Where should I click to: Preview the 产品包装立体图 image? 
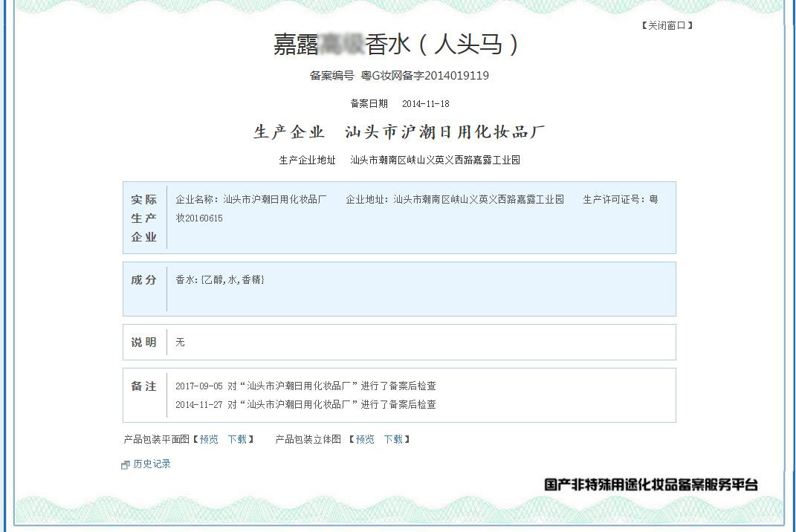pyautogui.click(x=365, y=439)
